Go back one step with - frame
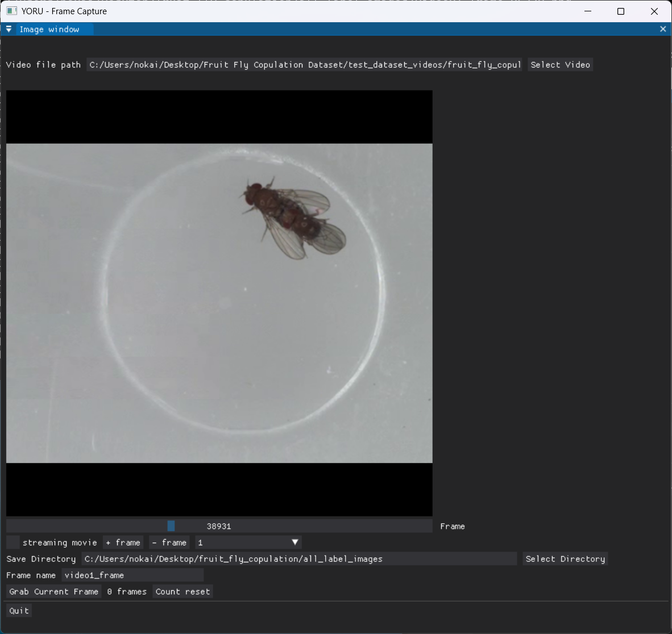This screenshot has height=634, width=672. 169,543
